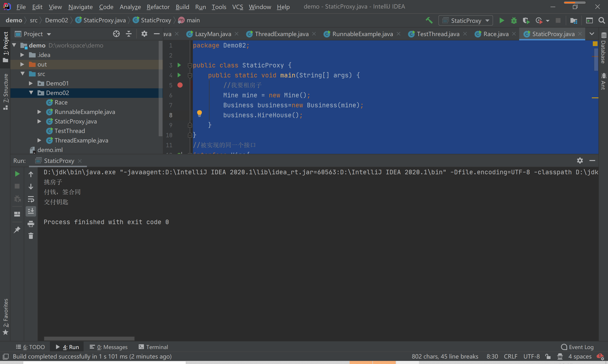Toggle soft-wrap in the Run console

(x=31, y=199)
